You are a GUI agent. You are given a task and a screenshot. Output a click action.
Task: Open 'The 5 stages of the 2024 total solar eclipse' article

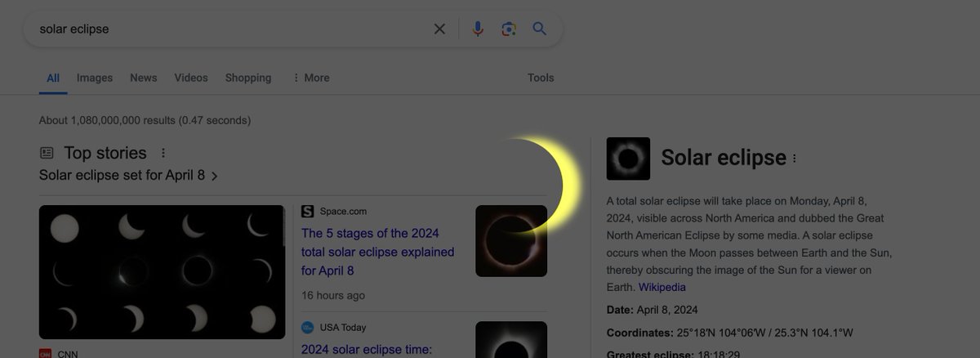point(378,252)
